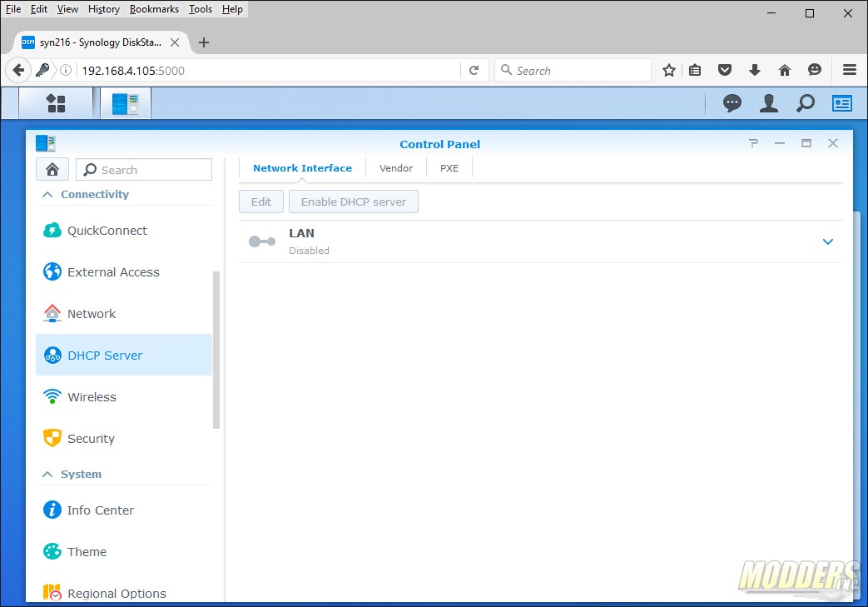The image size is (868, 607).
Task: Close the syn216 Synology tab
Action: (175, 42)
